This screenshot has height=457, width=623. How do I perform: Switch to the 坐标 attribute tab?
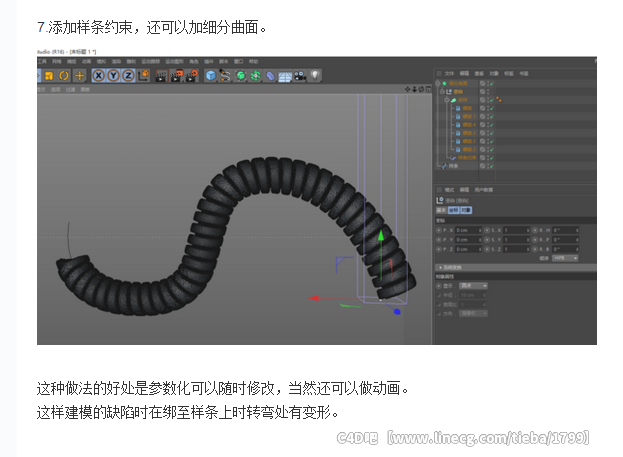click(x=453, y=211)
